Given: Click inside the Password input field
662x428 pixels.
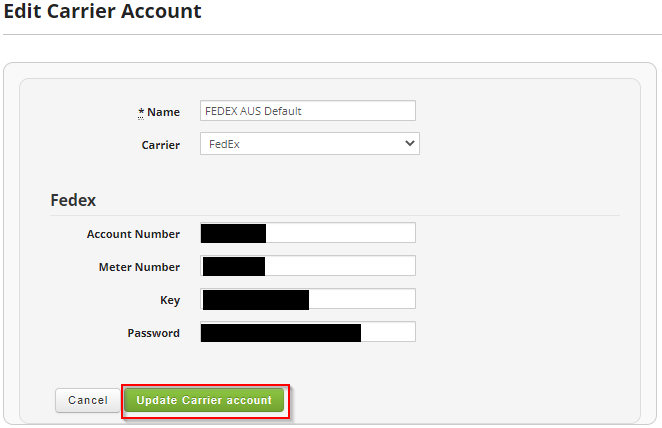Looking at the screenshot, I should pyautogui.click(x=308, y=332).
